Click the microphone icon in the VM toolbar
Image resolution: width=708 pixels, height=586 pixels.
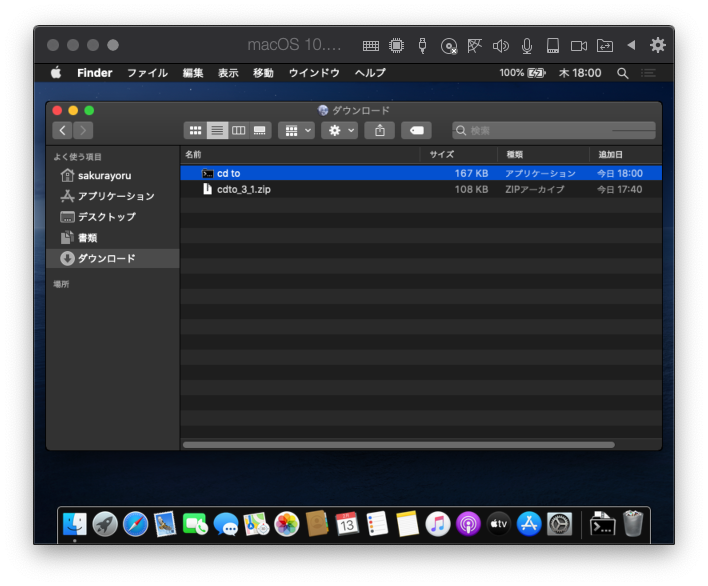pyautogui.click(x=526, y=46)
